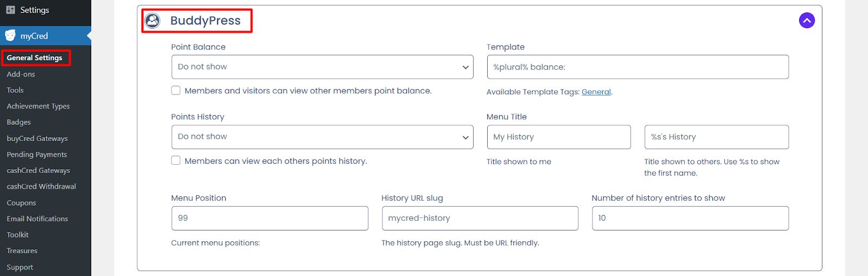The image size is (868, 276).
Task: Open General template tags link
Action: [596, 92]
